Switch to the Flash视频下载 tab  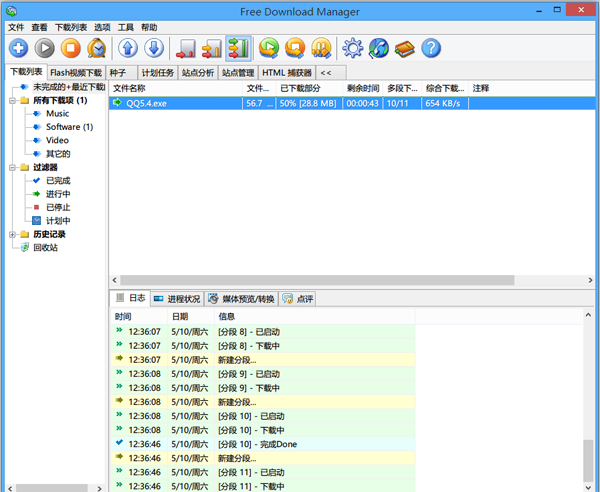[76, 73]
